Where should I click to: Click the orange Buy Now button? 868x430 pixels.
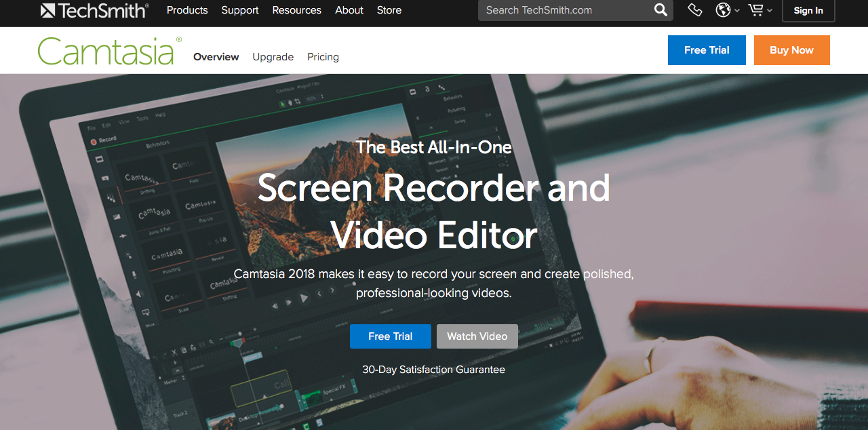[791, 50]
